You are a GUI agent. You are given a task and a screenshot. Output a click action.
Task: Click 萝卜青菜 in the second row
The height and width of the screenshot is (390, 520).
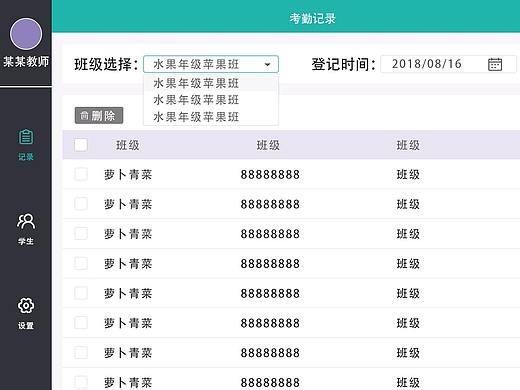[128, 204]
